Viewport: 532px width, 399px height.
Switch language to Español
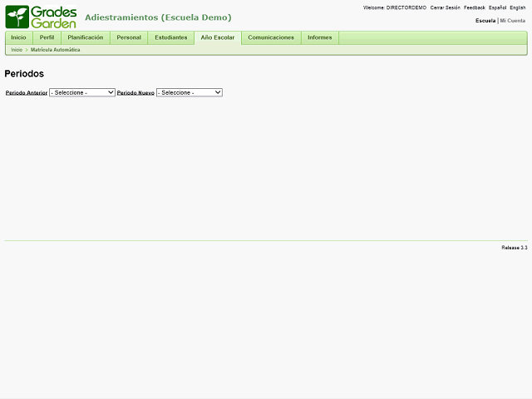coord(497,7)
